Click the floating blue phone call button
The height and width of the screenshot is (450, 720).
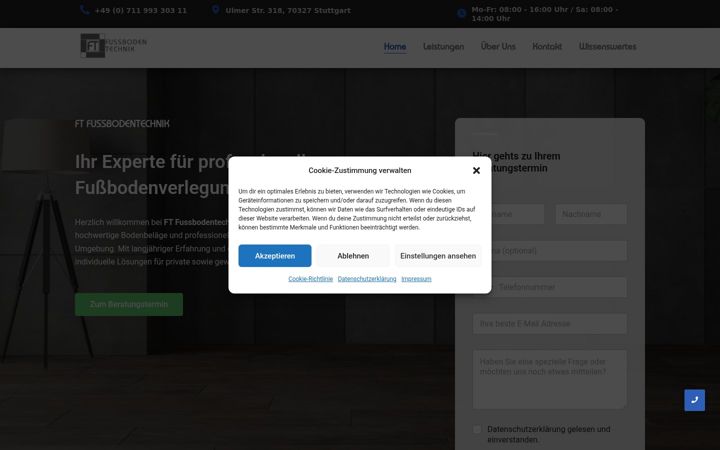[x=694, y=400]
